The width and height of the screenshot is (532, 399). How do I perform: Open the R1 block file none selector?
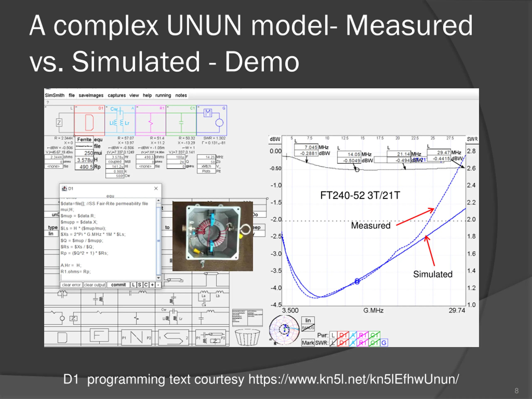pos(145,166)
